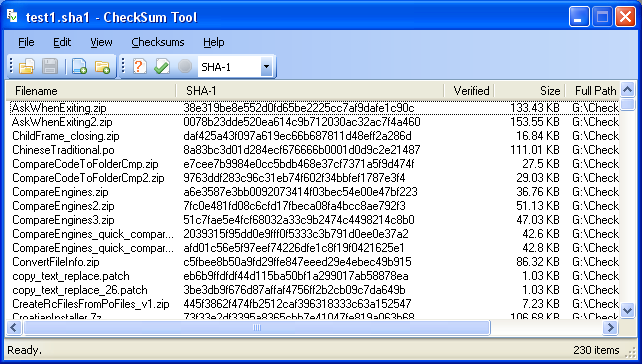Click the 133.43 KB size value
The width and height of the screenshot is (642, 364).
pos(534,108)
